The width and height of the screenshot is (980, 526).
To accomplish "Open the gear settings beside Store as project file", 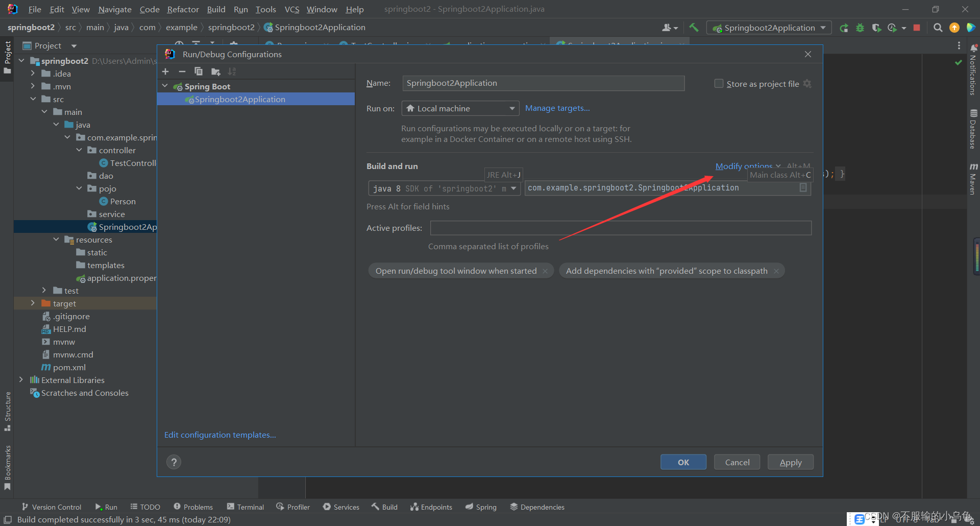I will pyautogui.click(x=807, y=83).
